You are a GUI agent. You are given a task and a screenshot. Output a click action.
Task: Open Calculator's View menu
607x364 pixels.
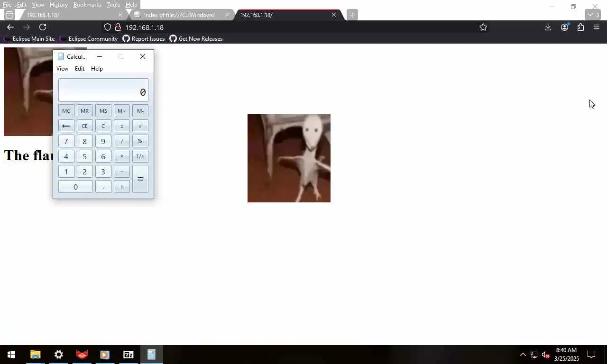(62, 69)
